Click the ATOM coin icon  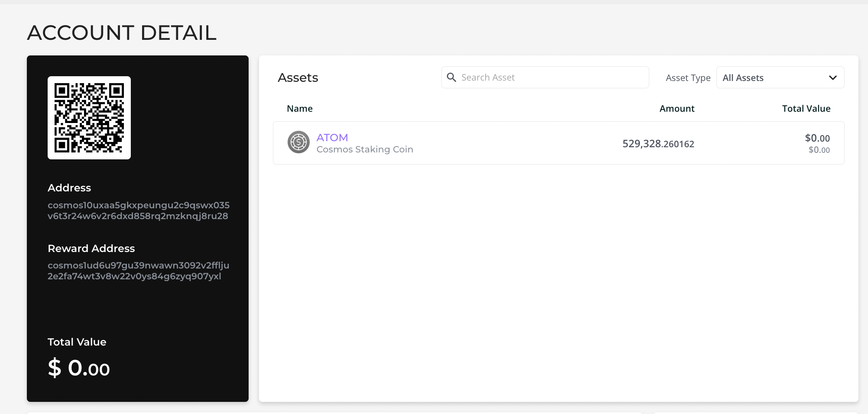(298, 142)
